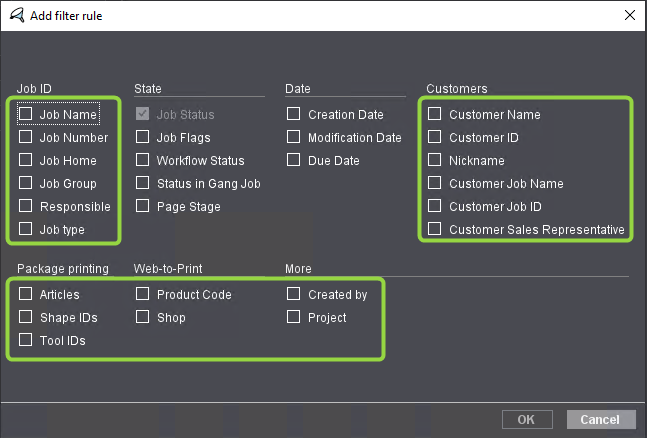Tick the Customer Name checkbox
Viewport: 647px width, 438px height.
tap(435, 114)
